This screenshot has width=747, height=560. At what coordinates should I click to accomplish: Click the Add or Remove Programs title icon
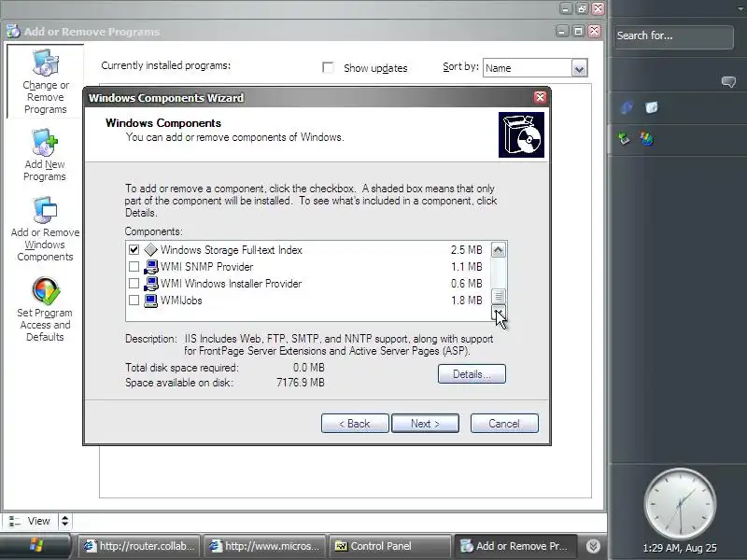[13, 32]
